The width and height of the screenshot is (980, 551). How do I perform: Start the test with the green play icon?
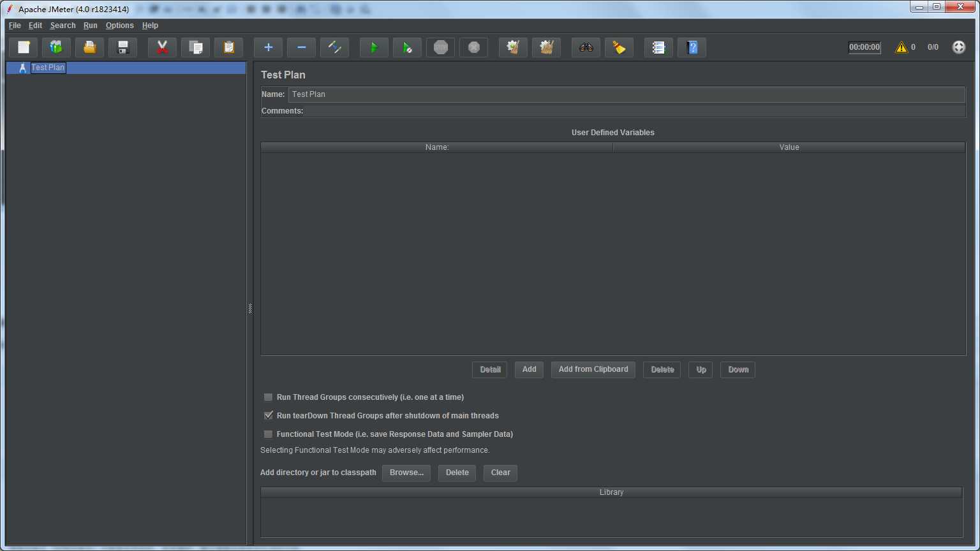[375, 47]
